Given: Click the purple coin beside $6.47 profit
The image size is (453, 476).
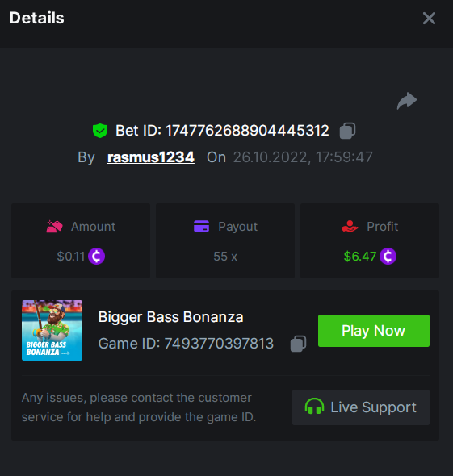Looking at the screenshot, I should (x=388, y=257).
